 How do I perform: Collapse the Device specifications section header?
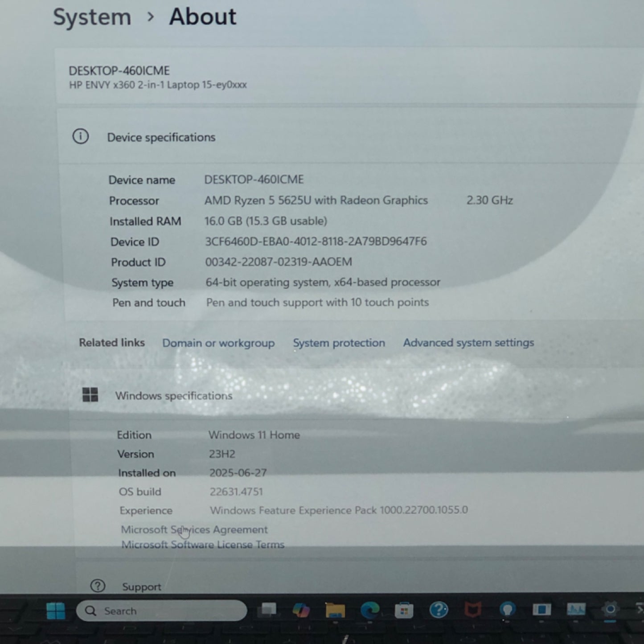351,136
